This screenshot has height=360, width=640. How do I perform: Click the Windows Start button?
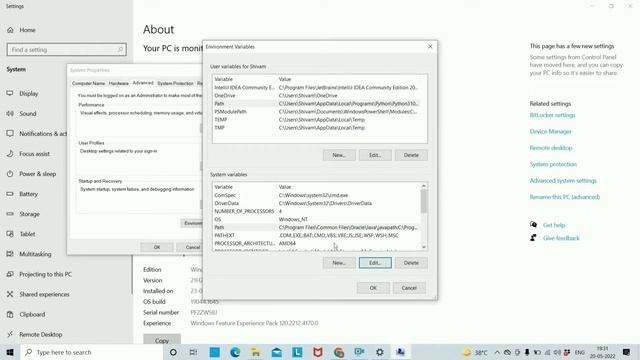point(10,352)
